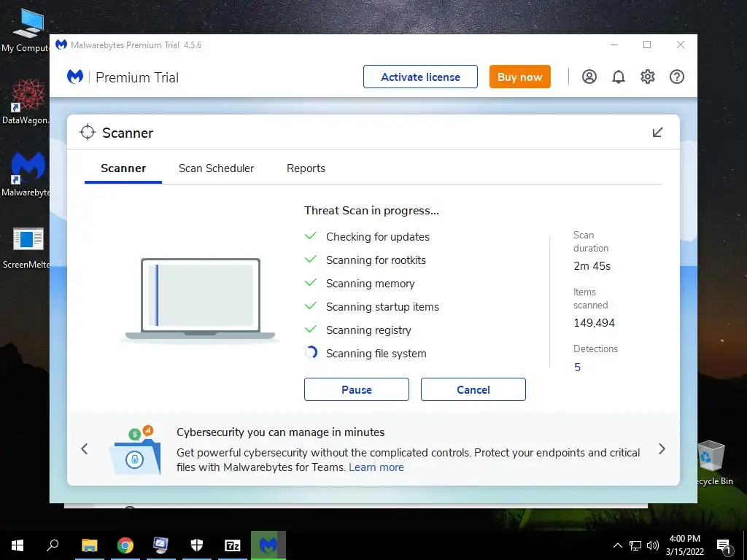Click the Scanning for rootkits checkmark
The height and width of the screenshot is (560, 747).
311,259
